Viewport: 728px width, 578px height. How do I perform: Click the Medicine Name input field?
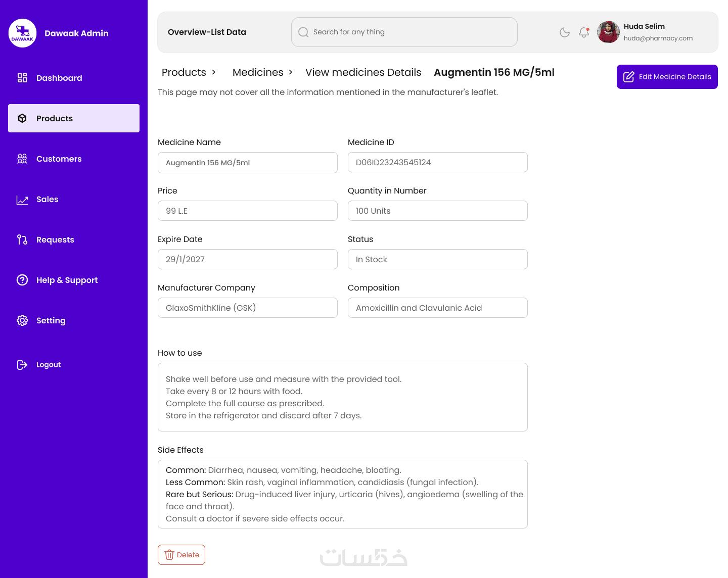click(x=247, y=163)
